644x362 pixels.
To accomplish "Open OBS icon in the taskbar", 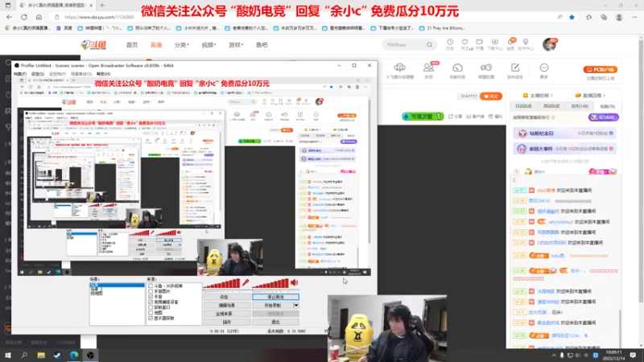I will point(90,355).
